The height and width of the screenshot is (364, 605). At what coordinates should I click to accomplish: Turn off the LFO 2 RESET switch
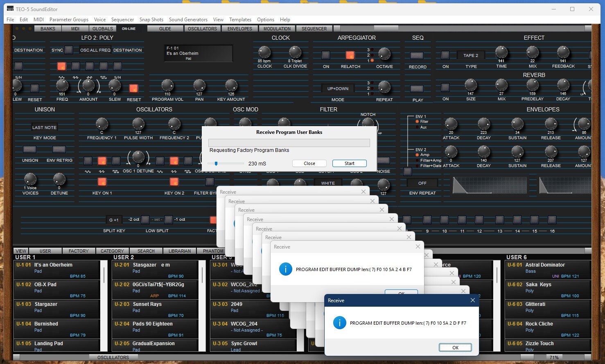click(133, 88)
